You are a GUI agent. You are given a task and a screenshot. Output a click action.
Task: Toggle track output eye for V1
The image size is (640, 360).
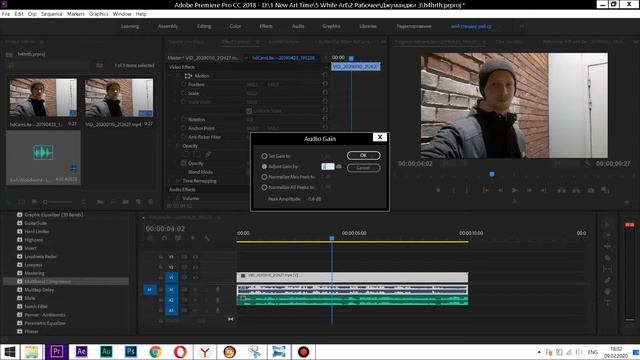click(196, 278)
